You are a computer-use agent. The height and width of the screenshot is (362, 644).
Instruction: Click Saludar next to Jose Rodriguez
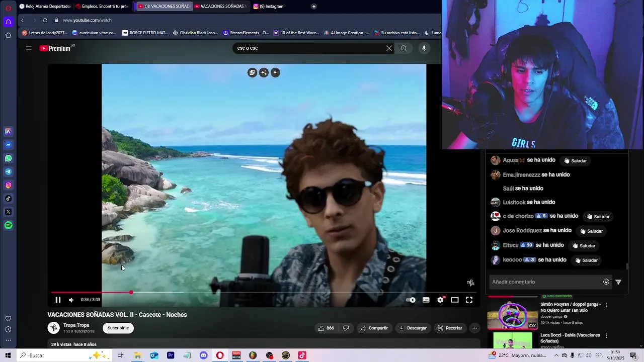coord(591,231)
